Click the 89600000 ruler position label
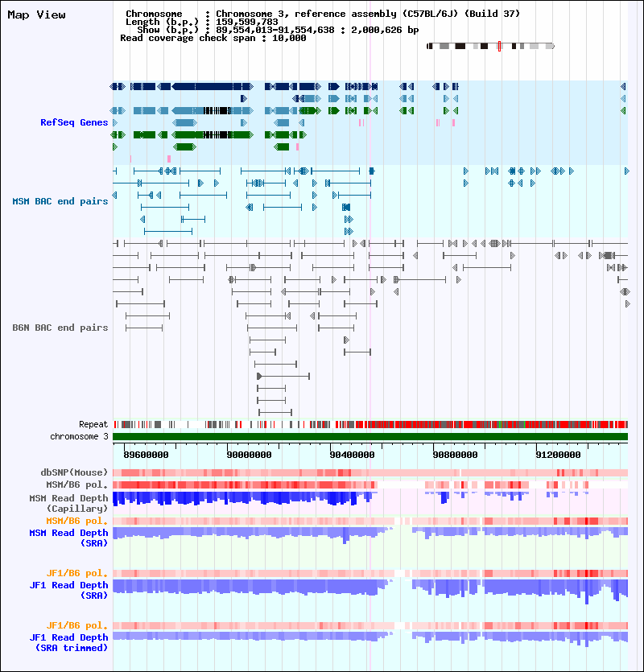This screenshot has height=672, width=644. click(x=146, y=455)
